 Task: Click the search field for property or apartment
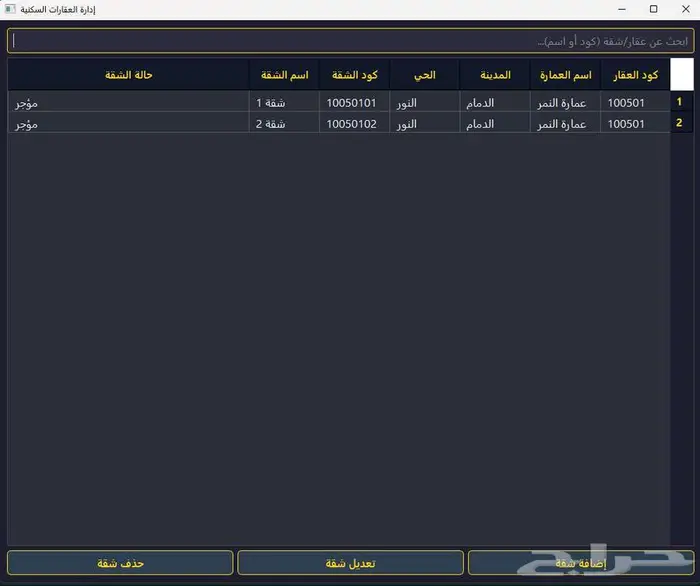coord(350,41)
